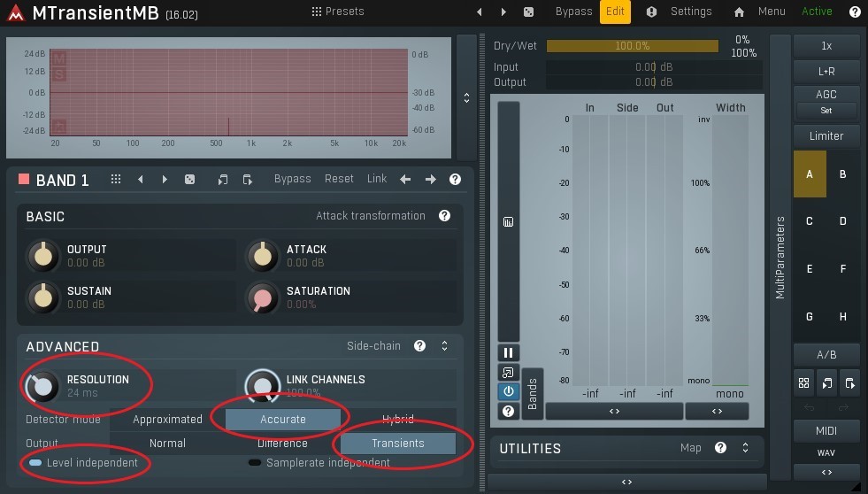This screenshot has width=868, height=494.
Task: Expand the Utilities section arrows
Action: tap(746, 447)
